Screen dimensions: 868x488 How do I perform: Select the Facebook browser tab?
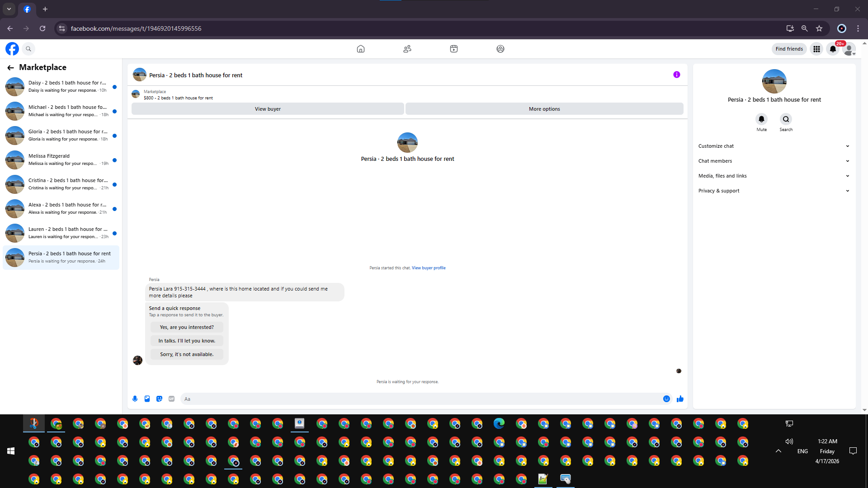(x=27, y=9)
